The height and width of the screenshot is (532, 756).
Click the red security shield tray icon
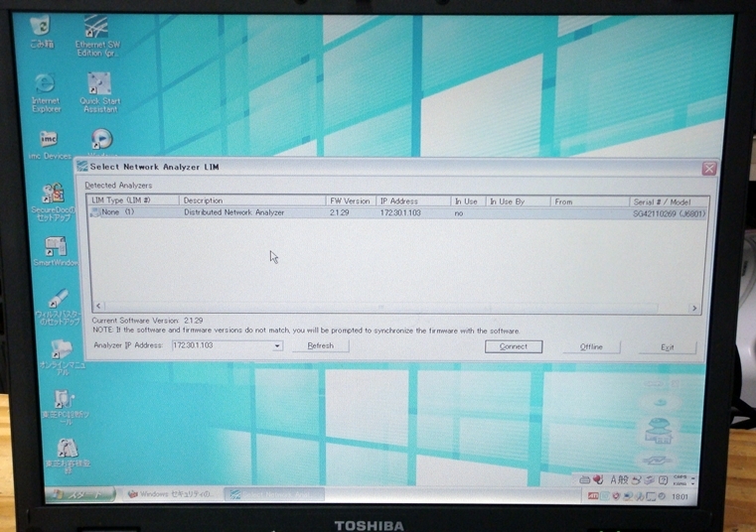tap(616, 496)
